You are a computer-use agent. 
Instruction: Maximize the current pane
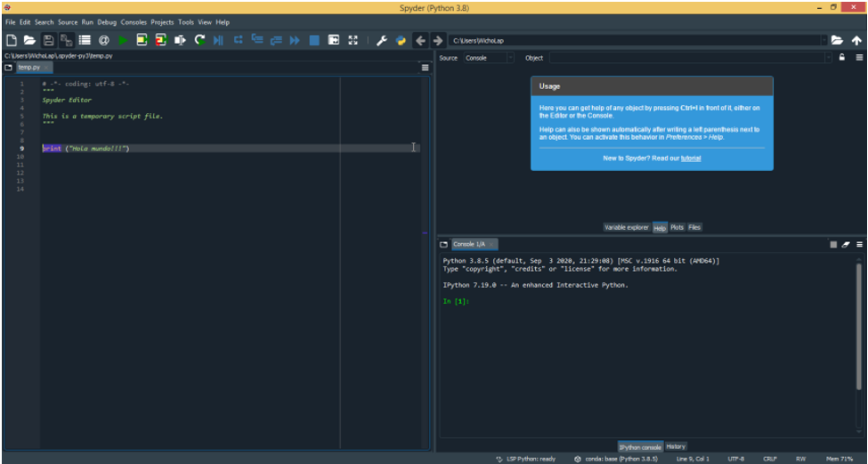click(333, 40)
